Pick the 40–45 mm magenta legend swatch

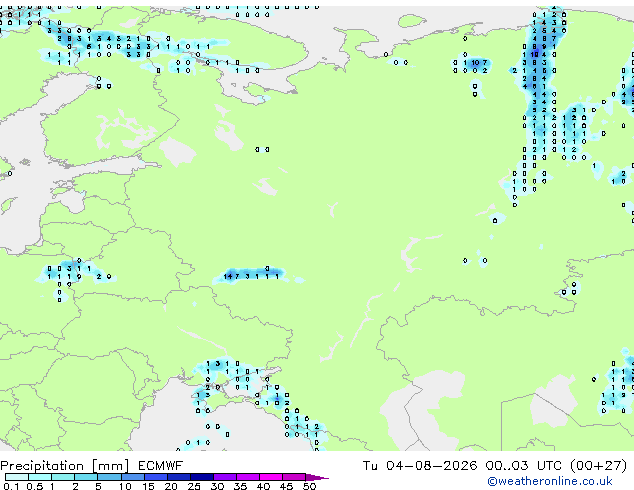click(x=271, y=477)
